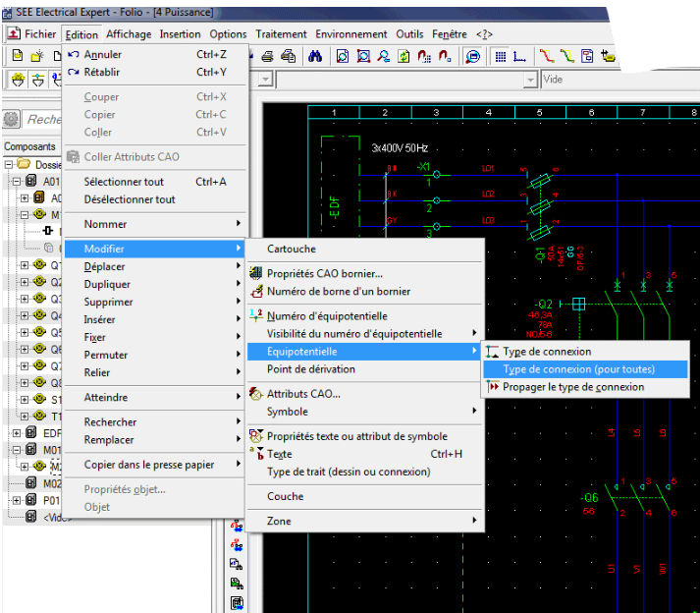The width and height of the screenshot is (700, 613).
Task: Click the yellow helmet toolbar icon
Action: coord(18,80)
